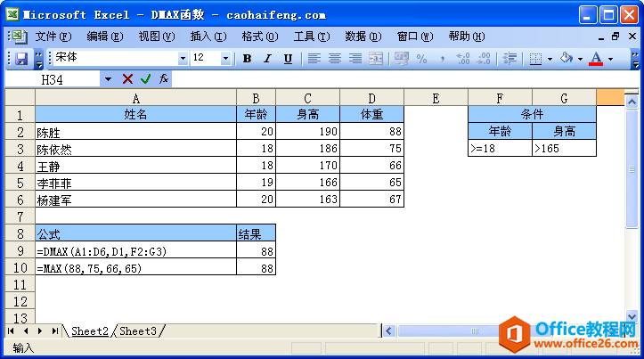This screenshot has width=644, height=359.
Task: Center align text
Action: click(x=335, y=59)
